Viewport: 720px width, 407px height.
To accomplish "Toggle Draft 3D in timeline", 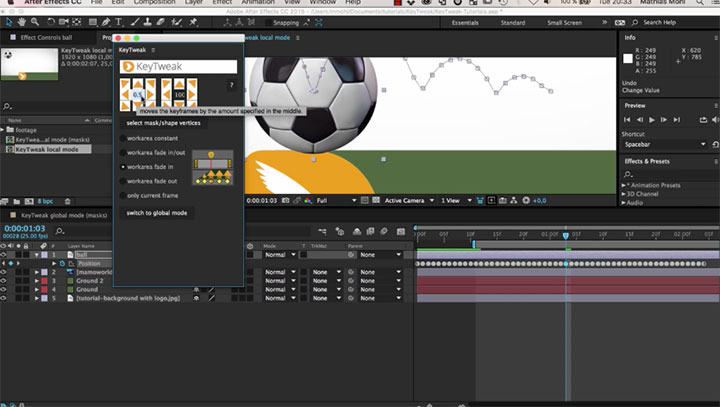I will pos(340,232).
